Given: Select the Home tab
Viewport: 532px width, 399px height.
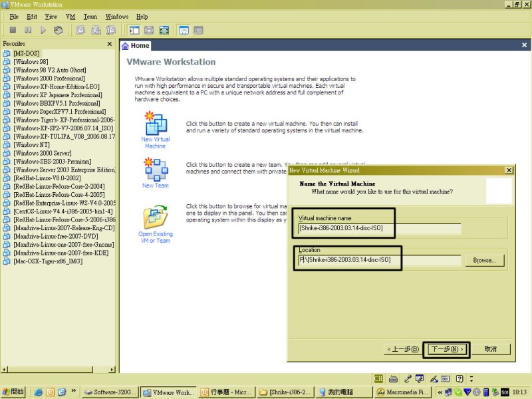Looking at the screenshot, I should (136, 46).
